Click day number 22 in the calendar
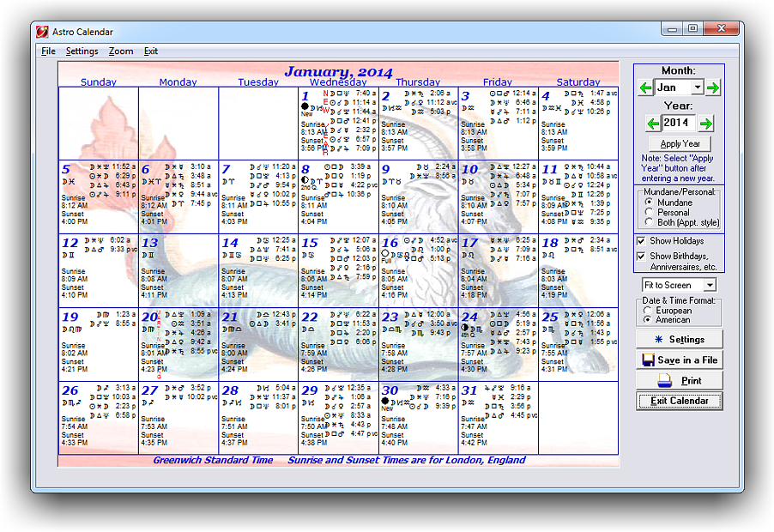 click(310, 317)
